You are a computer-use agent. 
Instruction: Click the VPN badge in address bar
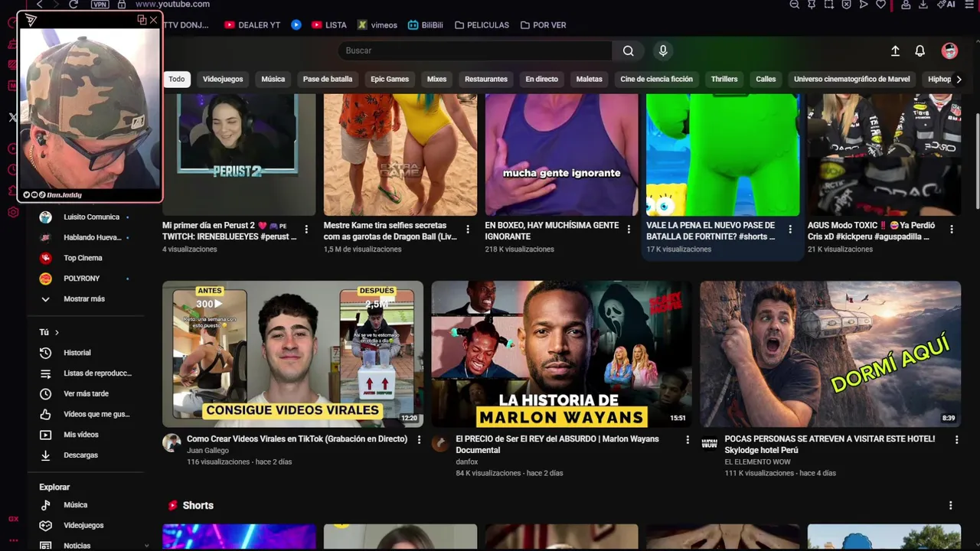(x=100, y=5)
